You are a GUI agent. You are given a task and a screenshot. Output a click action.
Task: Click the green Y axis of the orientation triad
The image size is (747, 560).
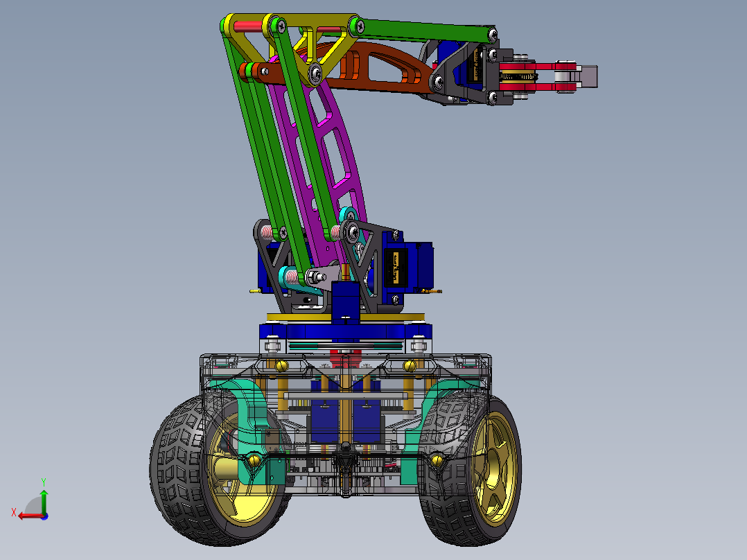coord(44,502)
